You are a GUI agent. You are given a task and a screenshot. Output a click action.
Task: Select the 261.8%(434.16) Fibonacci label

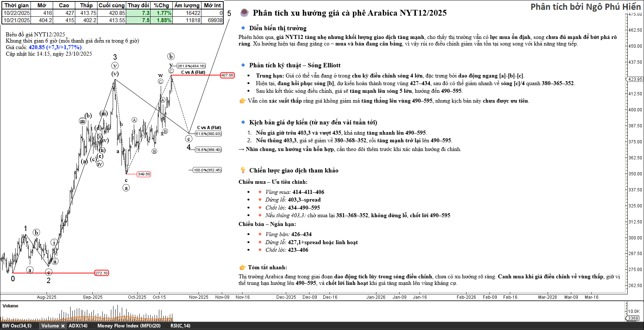click(x=191, y=66)
